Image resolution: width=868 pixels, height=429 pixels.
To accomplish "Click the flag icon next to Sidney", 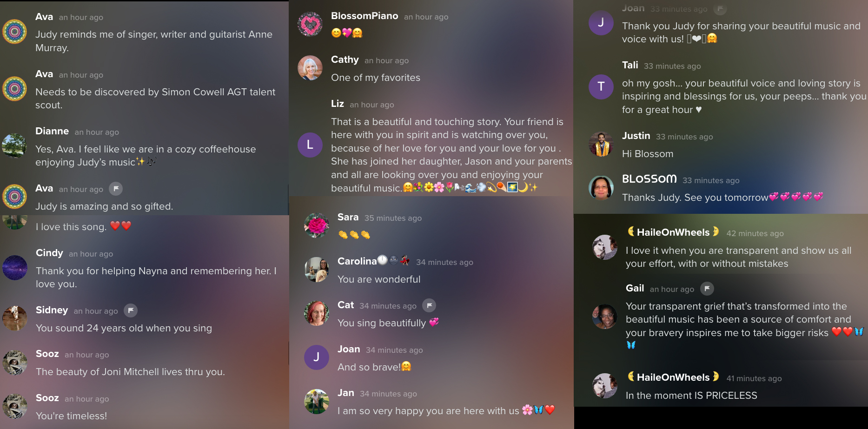I will pos(131,310).
